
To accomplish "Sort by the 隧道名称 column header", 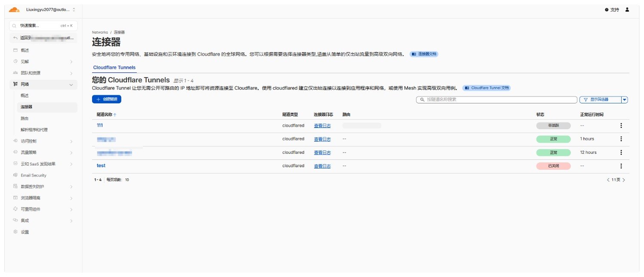I will [x=106, y=115].
